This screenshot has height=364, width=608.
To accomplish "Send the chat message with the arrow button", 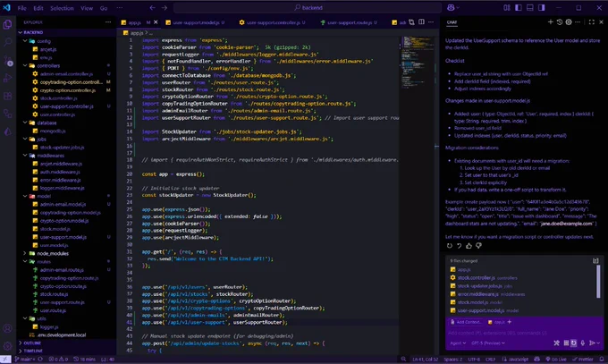I will (592, 343).
